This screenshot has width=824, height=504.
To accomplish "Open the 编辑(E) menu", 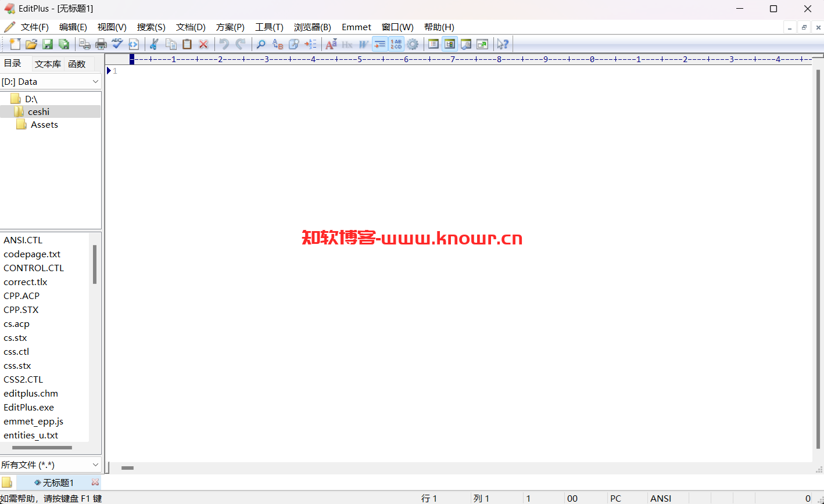I will (x=73, y=27).
